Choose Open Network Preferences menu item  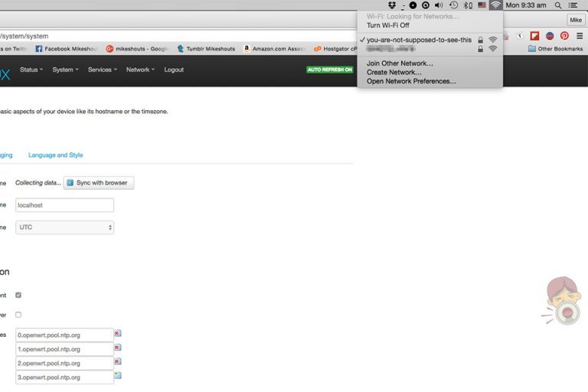tap(411, 81)
